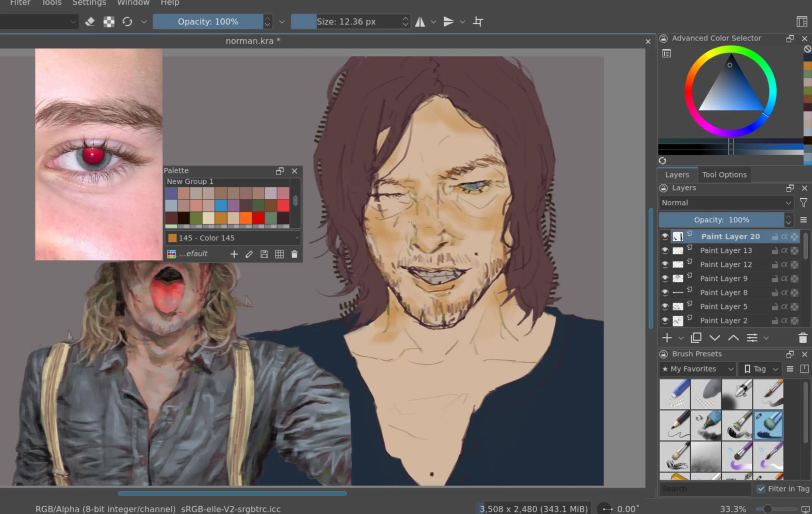Open the Tools menu

[x=52, y=3]
